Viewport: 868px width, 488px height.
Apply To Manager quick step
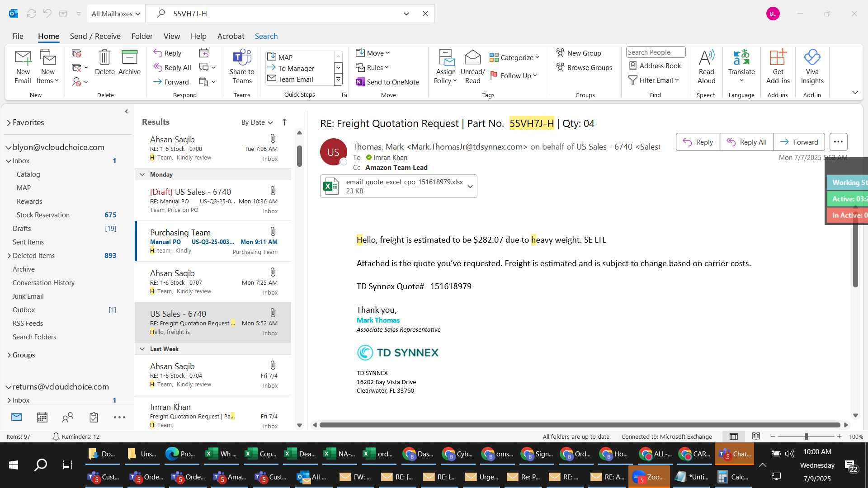click(x=296, y=68)
